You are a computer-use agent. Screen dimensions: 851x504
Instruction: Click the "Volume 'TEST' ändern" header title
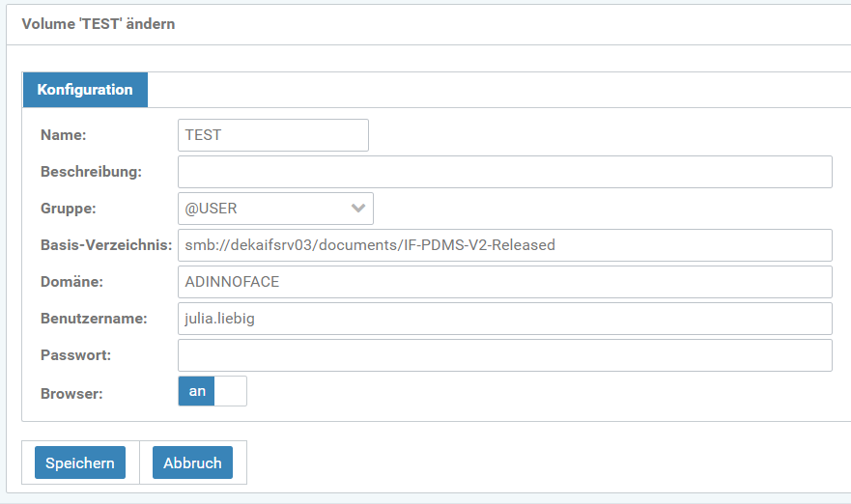pos(99,23)
